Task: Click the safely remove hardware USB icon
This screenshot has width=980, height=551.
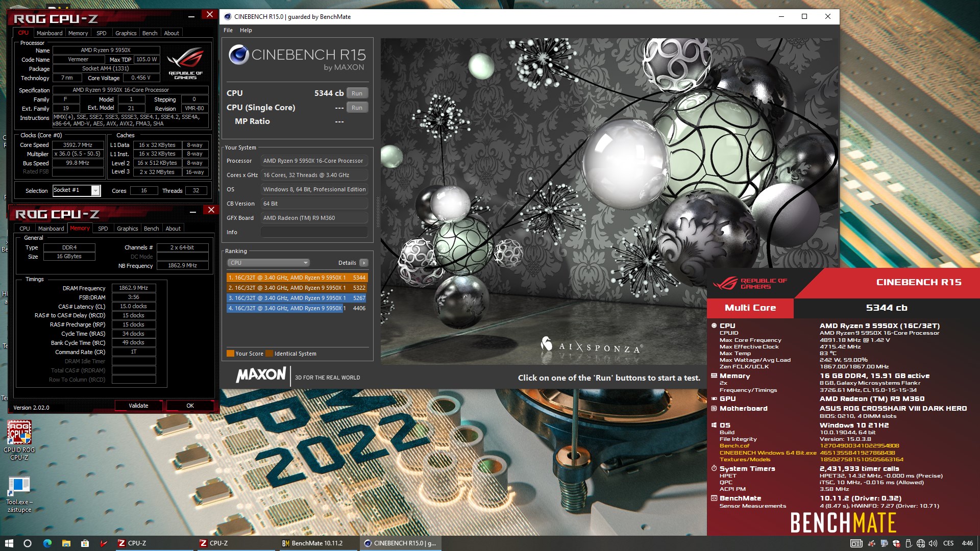Action: pos(909,543)
